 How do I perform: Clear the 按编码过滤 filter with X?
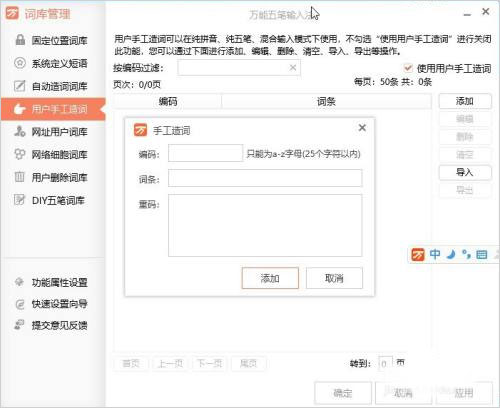[x=293, y=68]
